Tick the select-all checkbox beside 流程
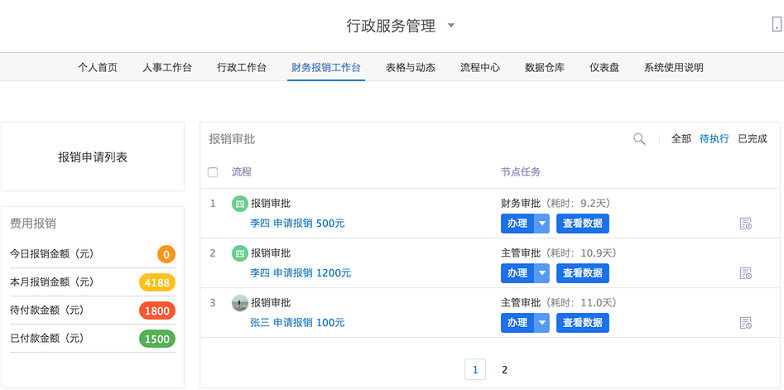The image size is (784, 390). pos(213,172)
